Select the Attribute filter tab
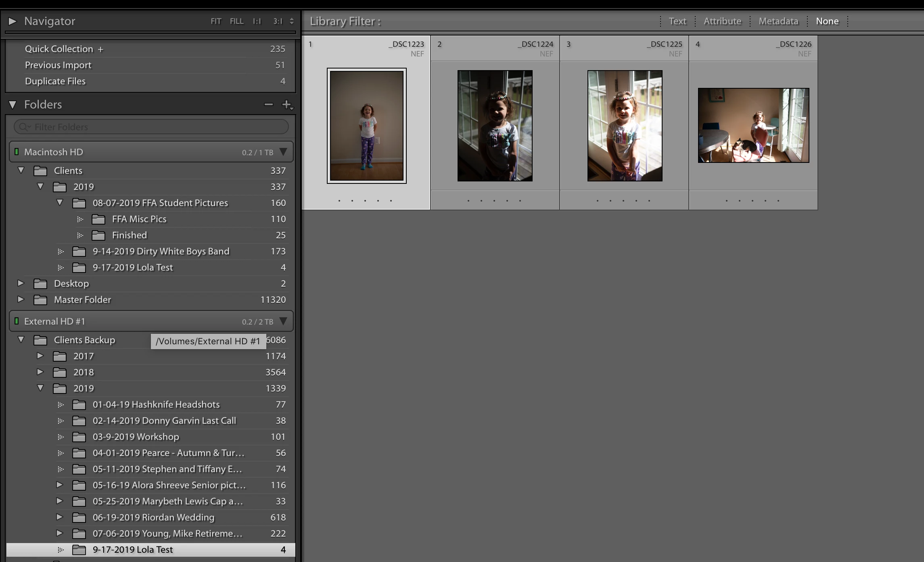924x562 pixels. 722,21
